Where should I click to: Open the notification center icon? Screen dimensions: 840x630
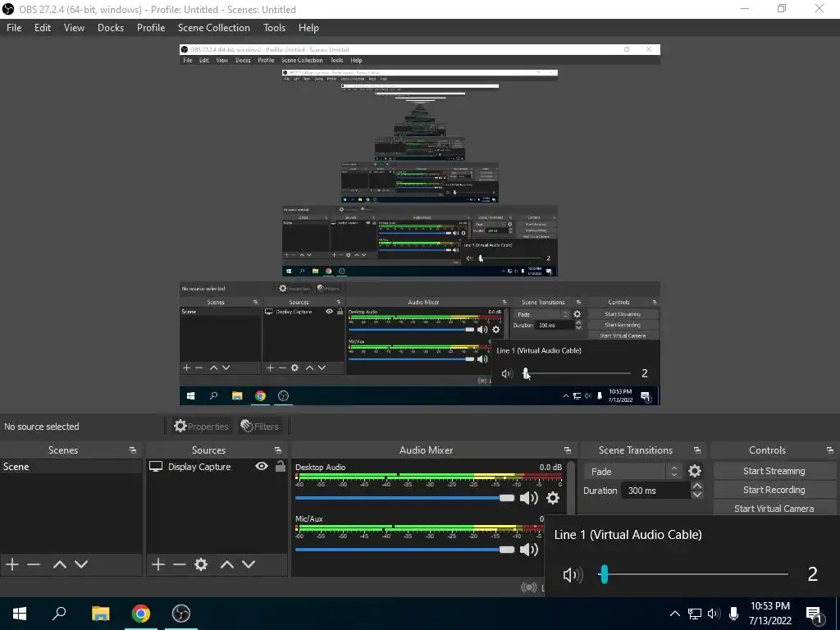814,614
